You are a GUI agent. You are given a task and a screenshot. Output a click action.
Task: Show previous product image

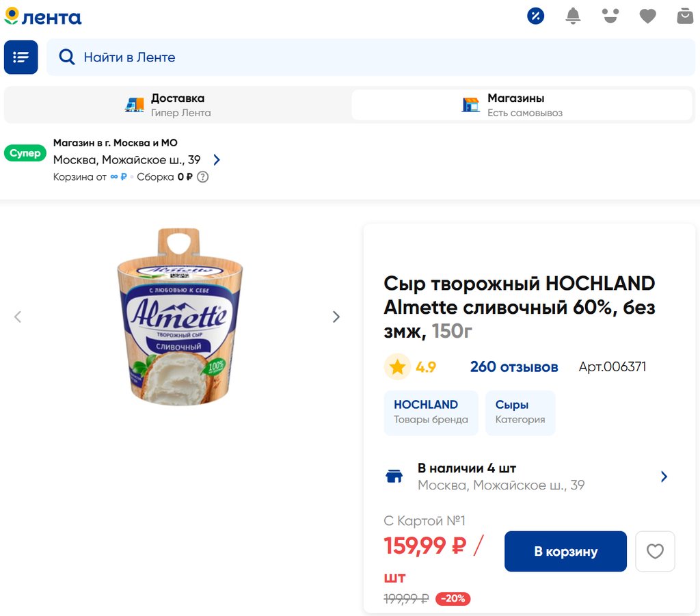tap(18, 317)
